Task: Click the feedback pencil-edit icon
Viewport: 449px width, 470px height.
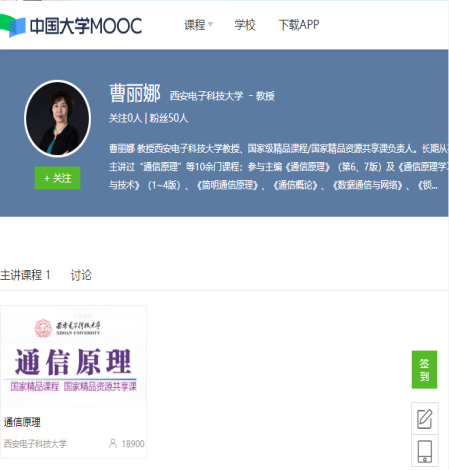Action: point(425,419)
